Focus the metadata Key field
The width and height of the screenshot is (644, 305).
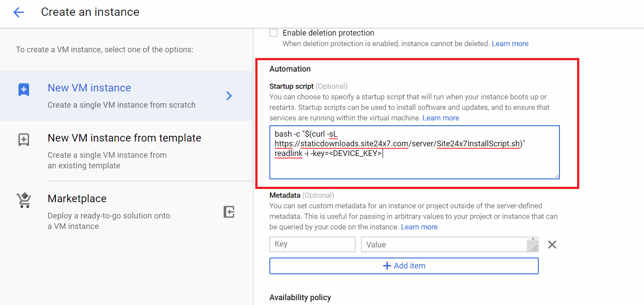pos(312,244)
